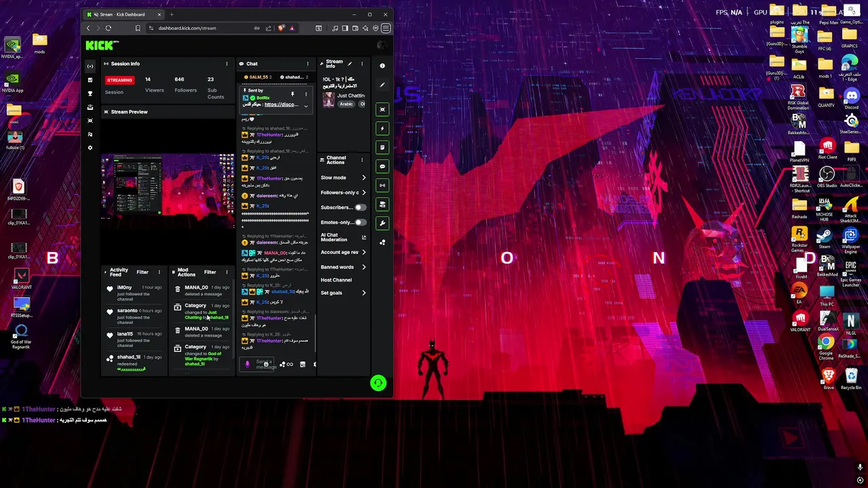Open Stream Info three-dot menu
Image resolution: width=868 pixels, height=488 pixels.
(x=362, y=64)
